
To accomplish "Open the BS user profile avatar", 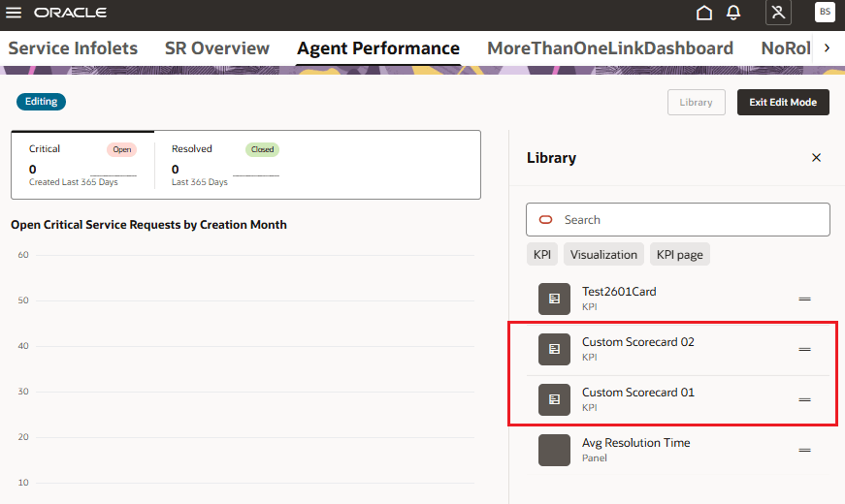I will click(825, 12).
